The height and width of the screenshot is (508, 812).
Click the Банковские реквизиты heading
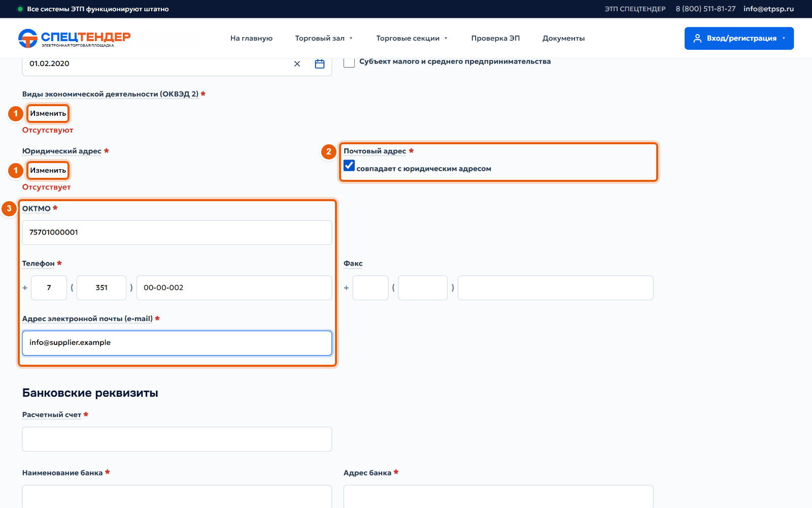point(90,393)
